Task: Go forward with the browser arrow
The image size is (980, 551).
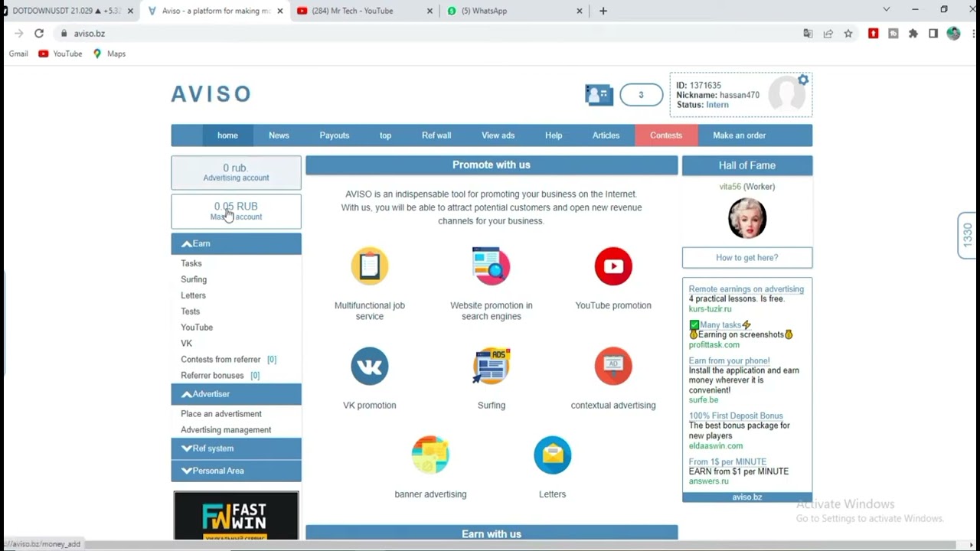Action: [x=18, y=34]
